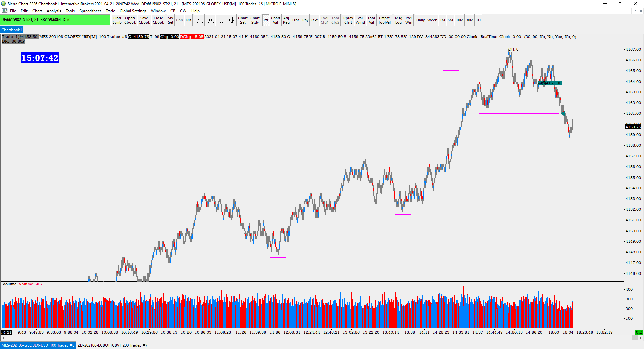The image size is (644, 349).
Task: Switch chart to Week bars
Action: click(432, 20)
